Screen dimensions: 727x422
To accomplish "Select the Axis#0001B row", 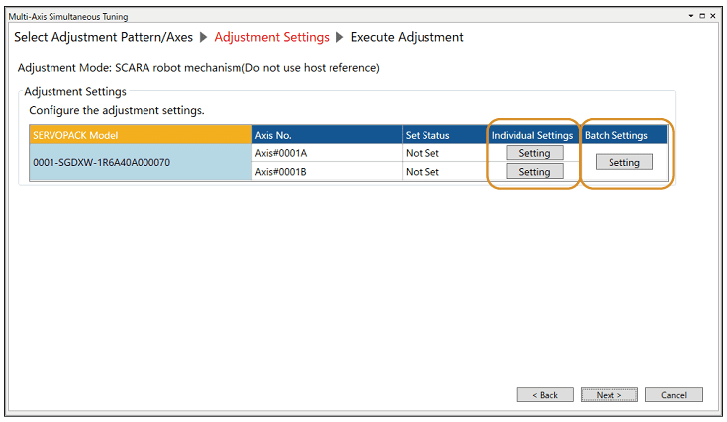I will tap(326, 172).
